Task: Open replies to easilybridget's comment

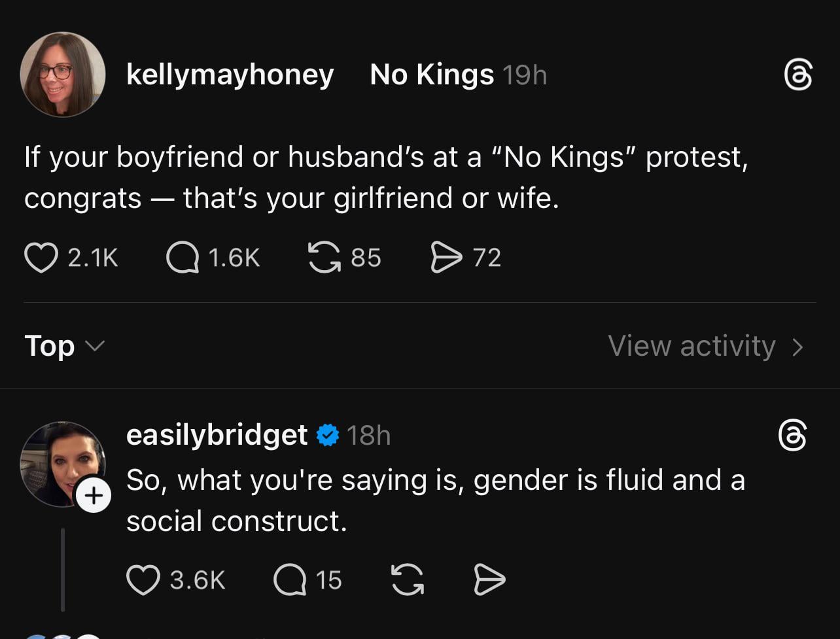Action: (290, 580)
